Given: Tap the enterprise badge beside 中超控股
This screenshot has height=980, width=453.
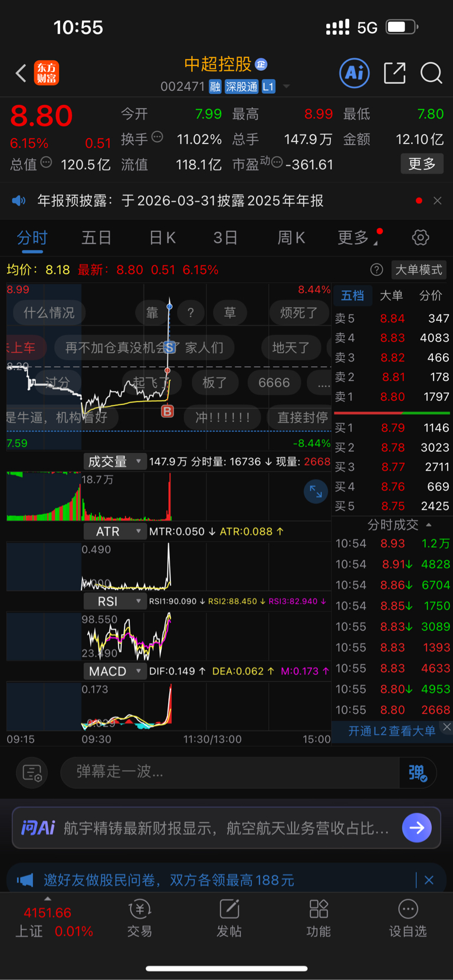Looking at the screenshot, I should pos(261,64).
